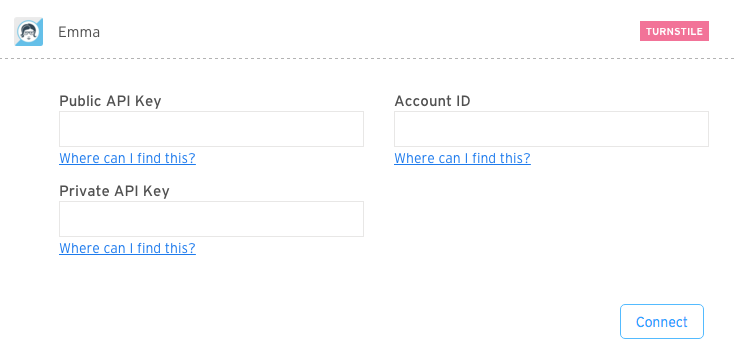Focus the Account ID input field
The width and height of the screenshot is (737, 360).
pos(551,129)
